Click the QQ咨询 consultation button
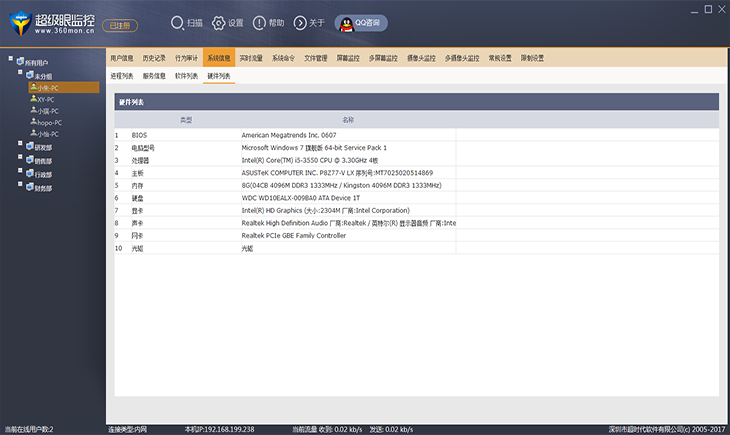The image size is (730, 435). (361, 22)
